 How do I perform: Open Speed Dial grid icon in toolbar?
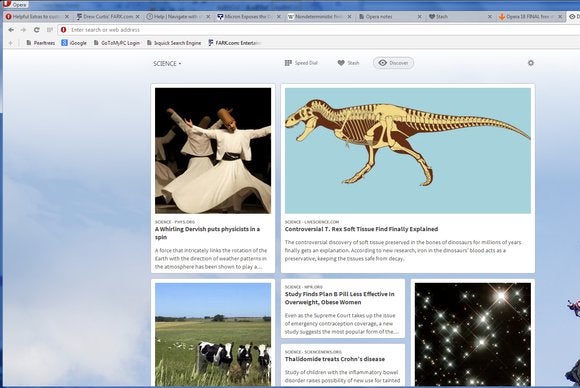pyautogui.click(x=50, y=30)
